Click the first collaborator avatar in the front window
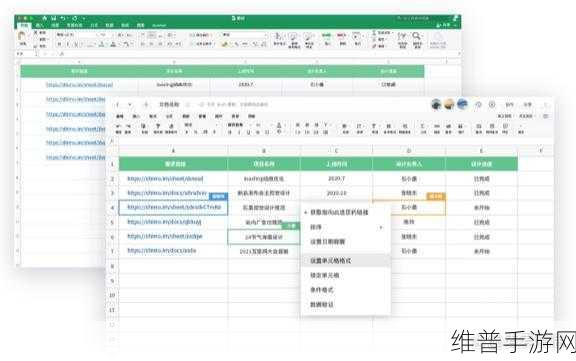The image size is (576, 361). coord(436,105)
